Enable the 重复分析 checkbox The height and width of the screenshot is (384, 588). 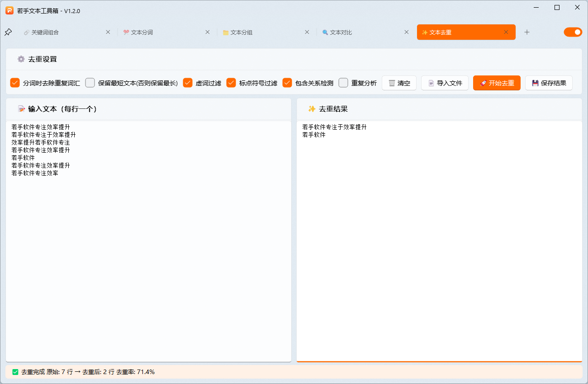pyautogui.click(x=343, y=83)
